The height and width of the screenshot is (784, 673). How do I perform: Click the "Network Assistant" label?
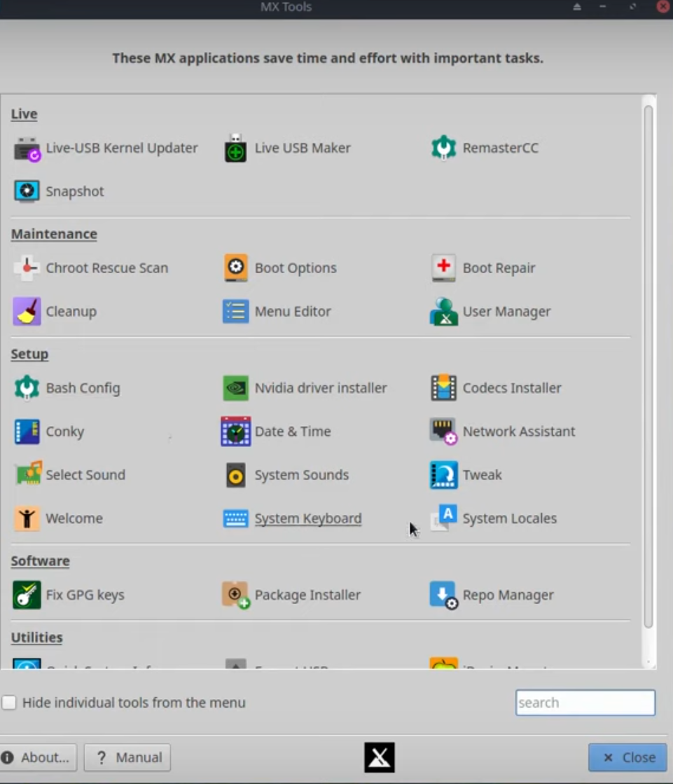[519, 432]
